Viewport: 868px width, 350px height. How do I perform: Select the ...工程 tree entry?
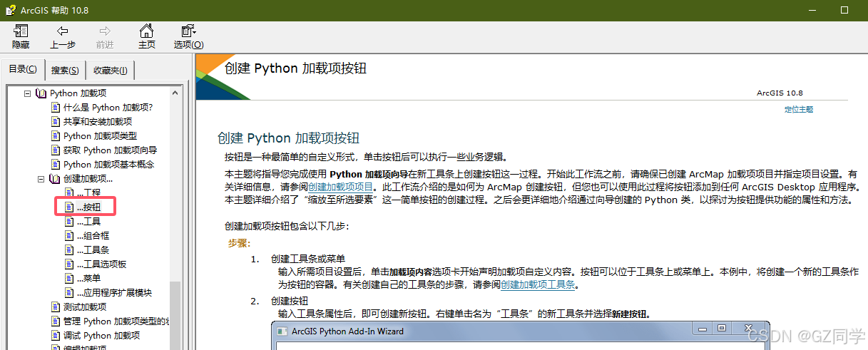pyautogui.click(x=88, y=193)
